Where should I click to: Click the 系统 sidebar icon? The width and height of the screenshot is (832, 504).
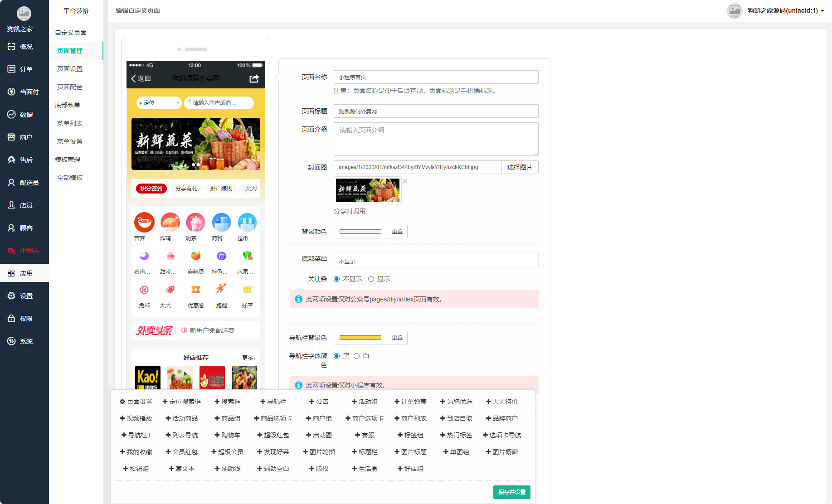pyautogui.click(x=24, y=341)
